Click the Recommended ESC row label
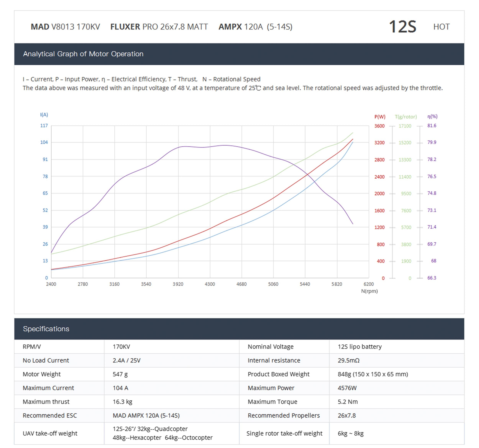Image resolution: width=479 pixels, height=448 pixels. (x=50, y=415)
